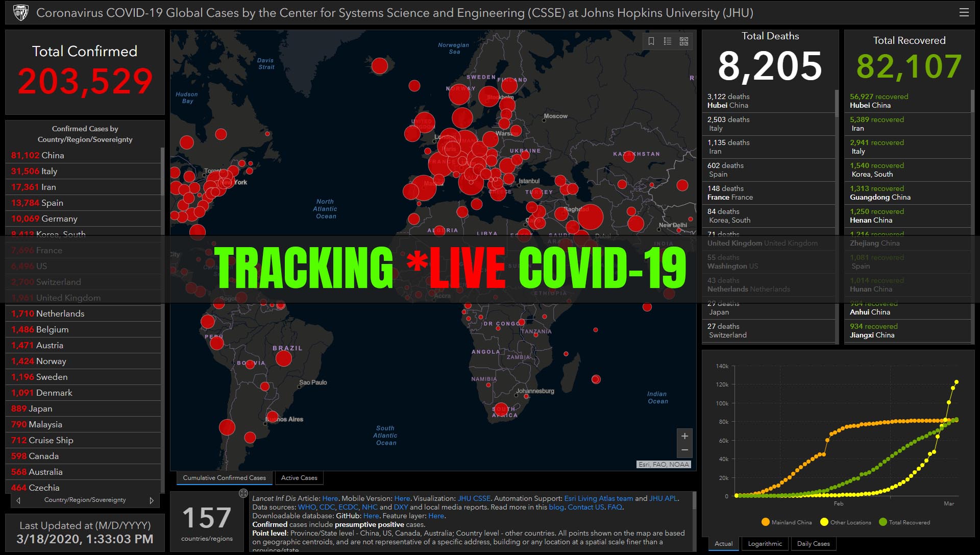Click the right arrow under the country list
Viewport: 980px width, 555px height.
coord(152,500)
